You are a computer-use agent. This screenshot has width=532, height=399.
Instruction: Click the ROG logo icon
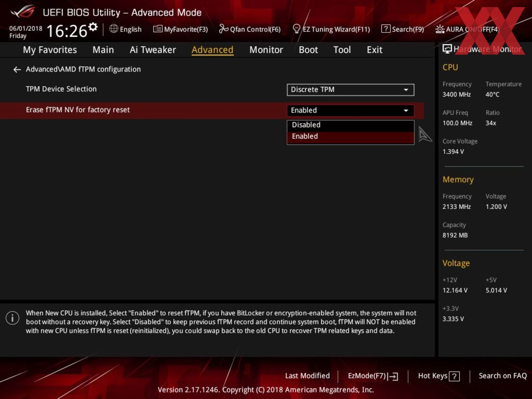[23, 12]
